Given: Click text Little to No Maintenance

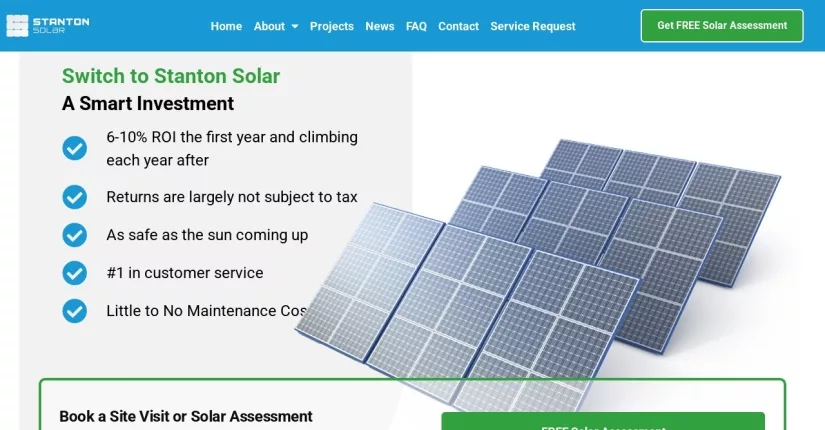Looking at the screenshot, I should click(x=206, y=311).
